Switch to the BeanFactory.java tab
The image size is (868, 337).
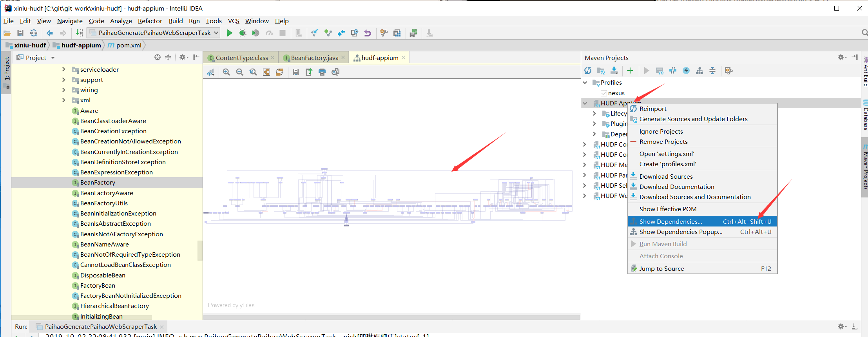314,58
